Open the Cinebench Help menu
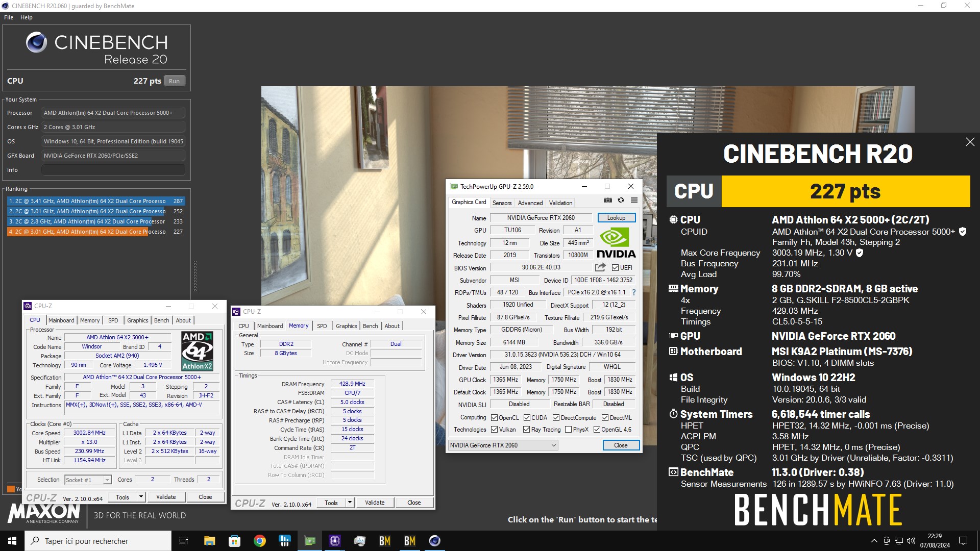980x551 pixels. point(27,17)
